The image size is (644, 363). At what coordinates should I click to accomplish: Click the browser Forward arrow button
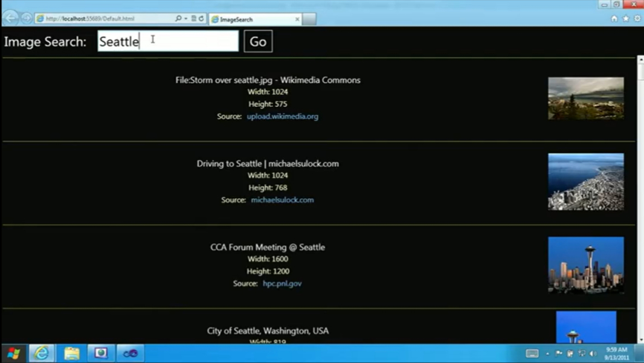(x=27, y=18)
